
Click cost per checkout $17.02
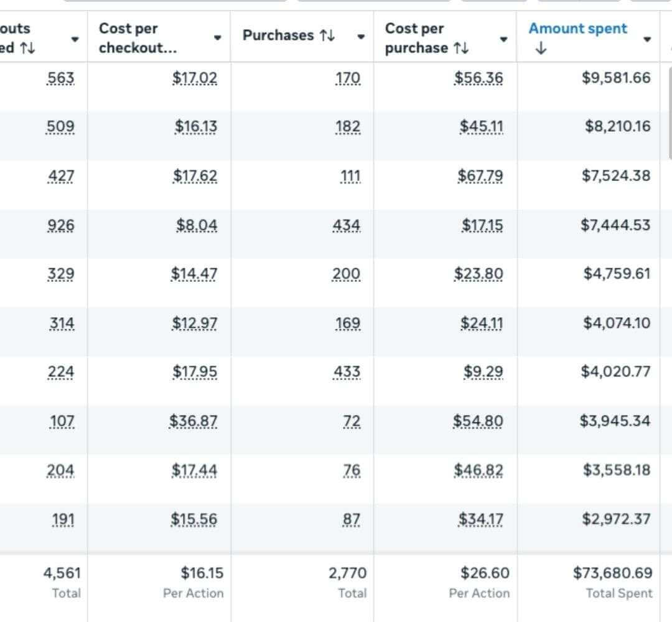pos(195,78)
